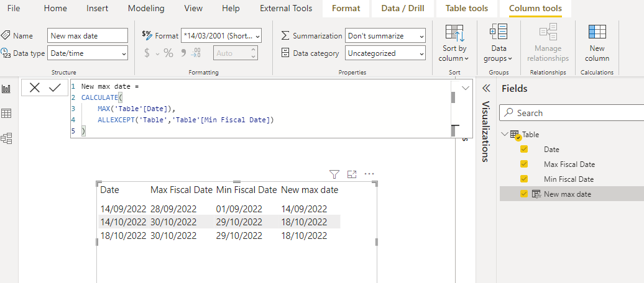Collapse the Fields pane with double chevron
This screenshot has width=644, height=283.
tap(486, 88)
